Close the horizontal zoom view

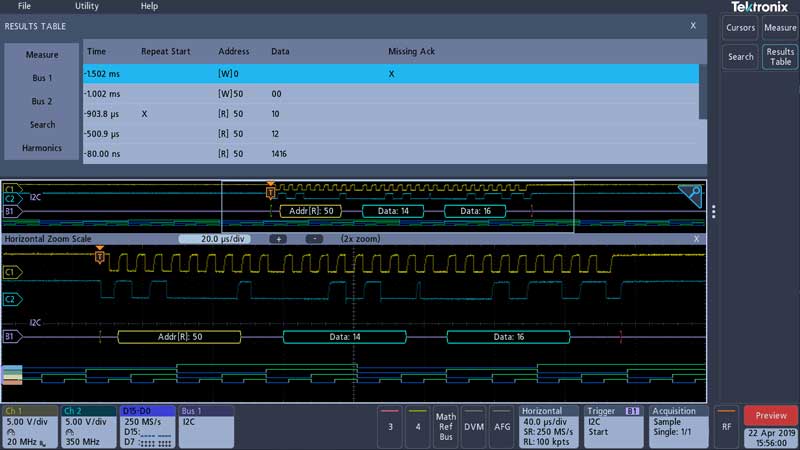[696, 240]
